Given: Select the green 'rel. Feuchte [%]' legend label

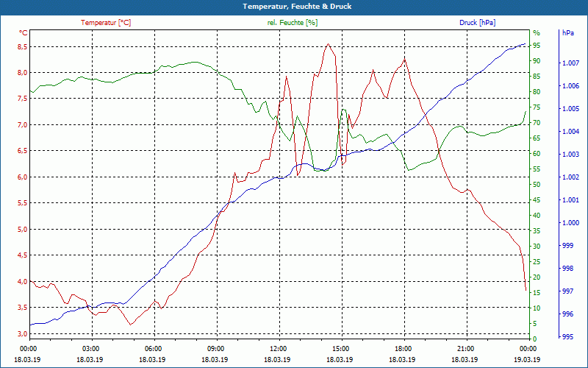Looking at the screenshot, I should click(293, 23).
